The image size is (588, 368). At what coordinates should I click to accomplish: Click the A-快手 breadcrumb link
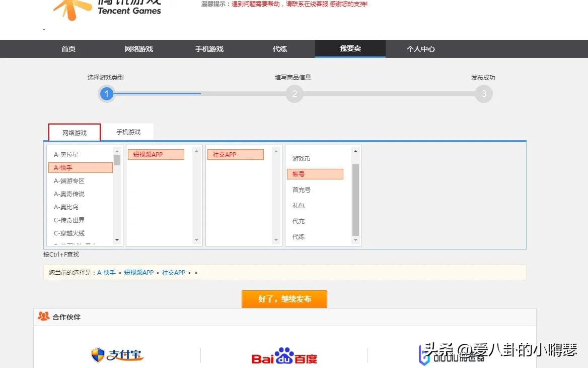pos(106,272)
